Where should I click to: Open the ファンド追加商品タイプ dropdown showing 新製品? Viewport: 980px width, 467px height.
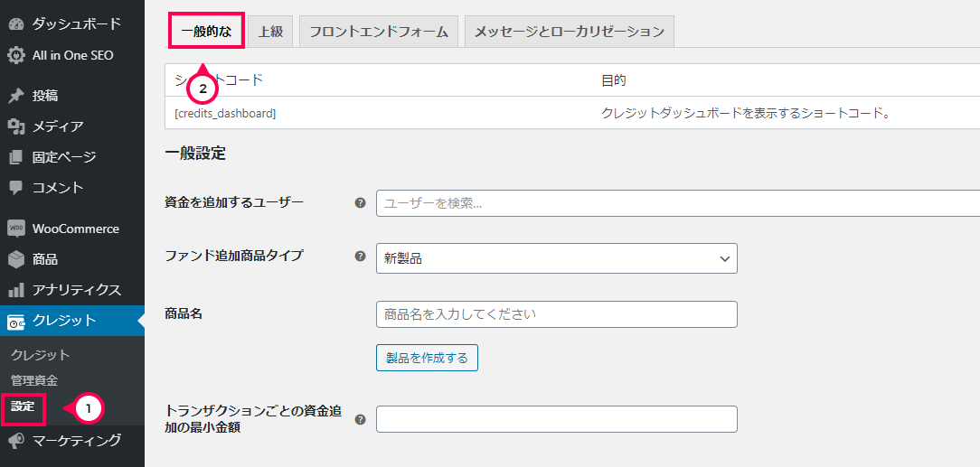pos(556,258)
